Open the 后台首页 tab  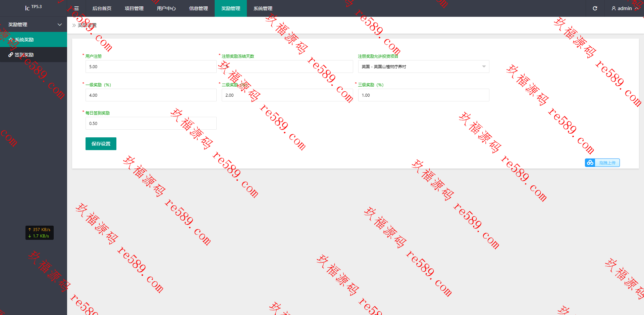(102, 8)
